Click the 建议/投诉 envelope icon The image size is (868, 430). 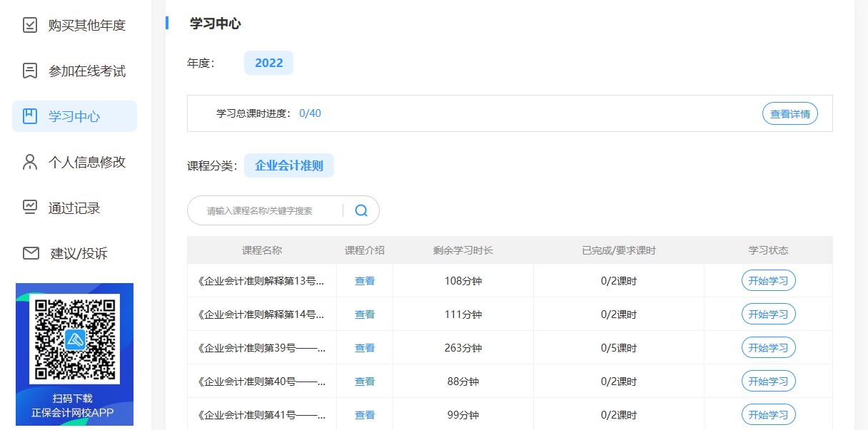(x=29, y=253)
